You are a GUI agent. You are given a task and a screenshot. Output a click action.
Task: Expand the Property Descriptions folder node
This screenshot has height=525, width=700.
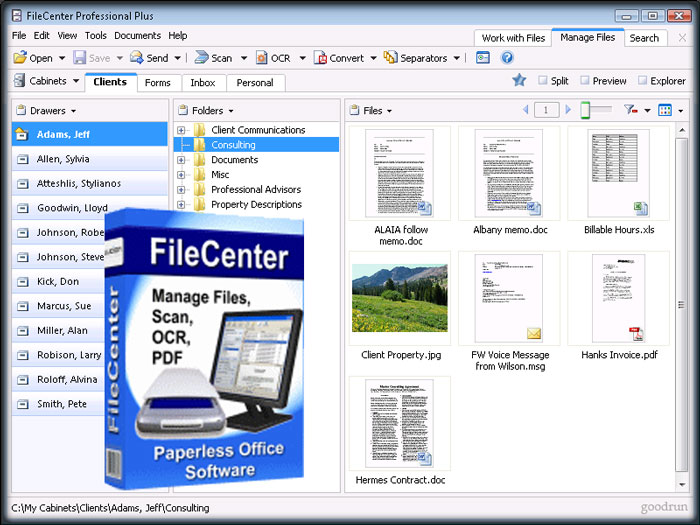tap(181, 204)
